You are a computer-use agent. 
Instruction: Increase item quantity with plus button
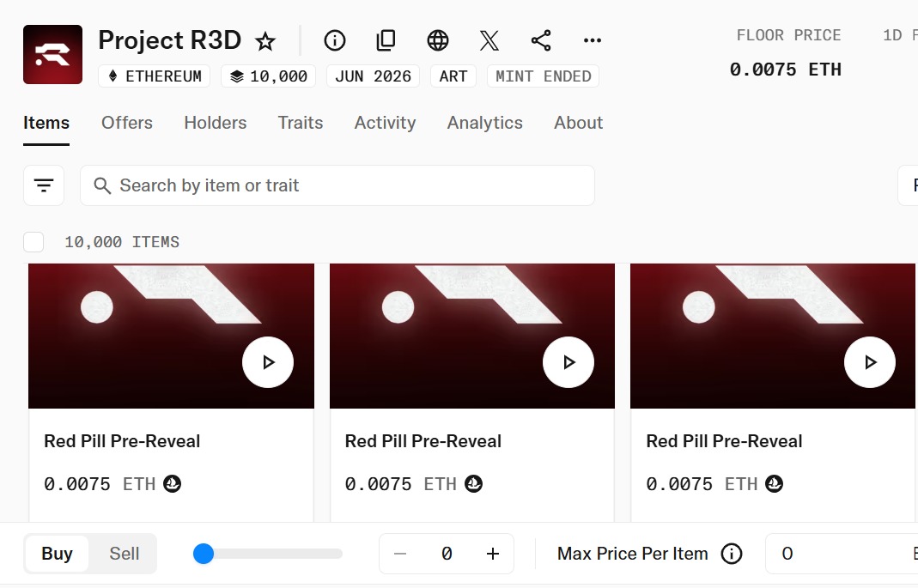493,554
